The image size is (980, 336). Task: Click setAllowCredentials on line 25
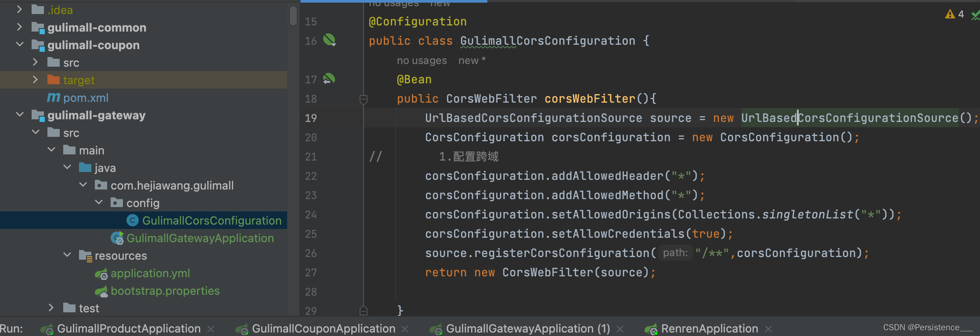pos(618,234)
